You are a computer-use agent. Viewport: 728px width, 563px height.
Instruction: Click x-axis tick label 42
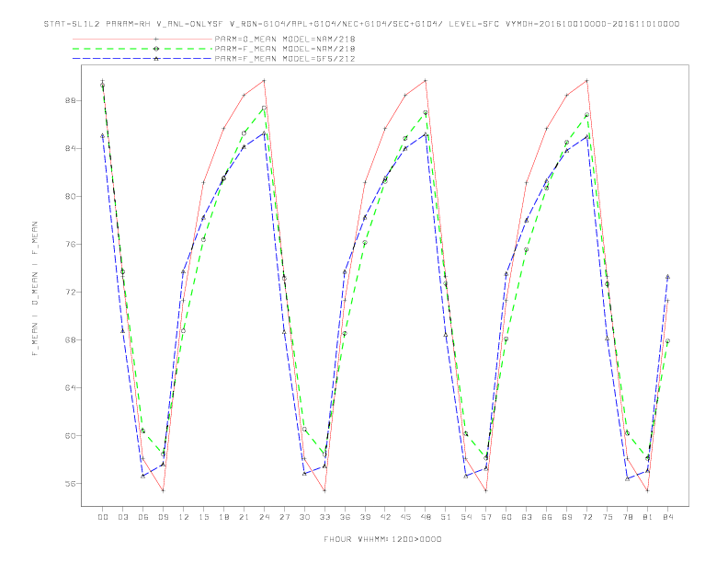coord(385,517)
